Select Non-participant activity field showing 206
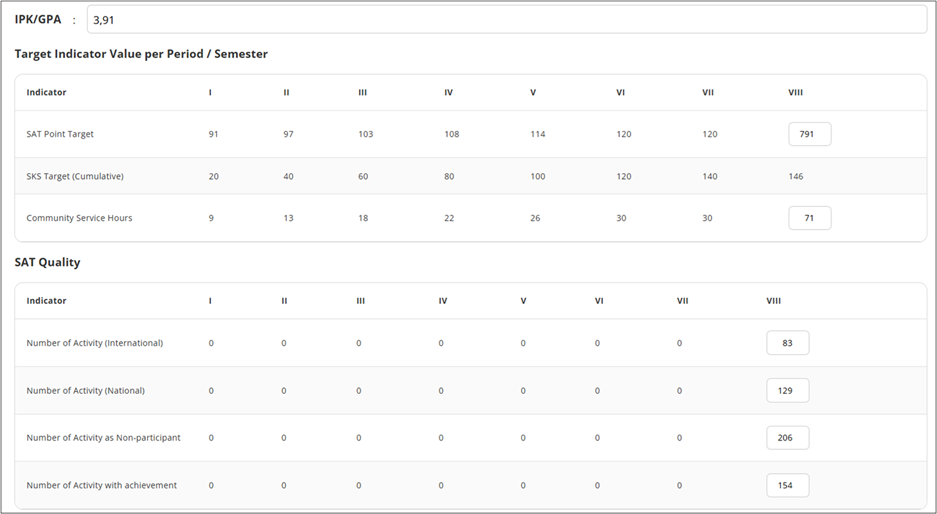The width and height of the screenshot is (937, 514). pos(787,438)
